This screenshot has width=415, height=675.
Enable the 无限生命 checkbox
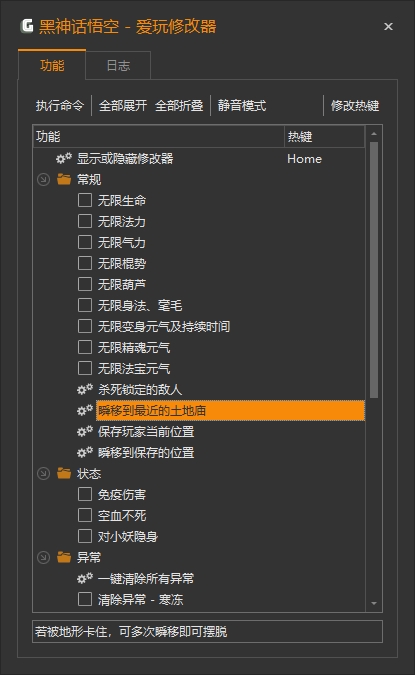click(x=85, y=200)
